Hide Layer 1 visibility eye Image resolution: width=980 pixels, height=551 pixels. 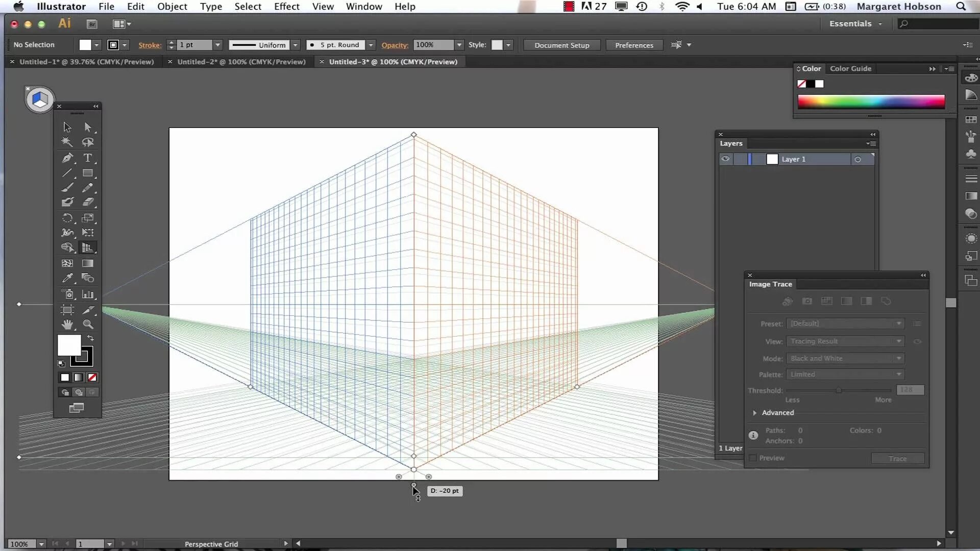[x=725, y=159]
